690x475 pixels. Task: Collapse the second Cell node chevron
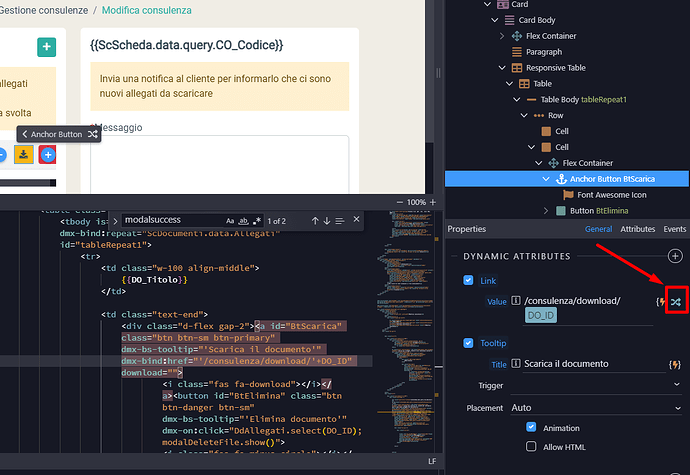click(x=531, y=147)
